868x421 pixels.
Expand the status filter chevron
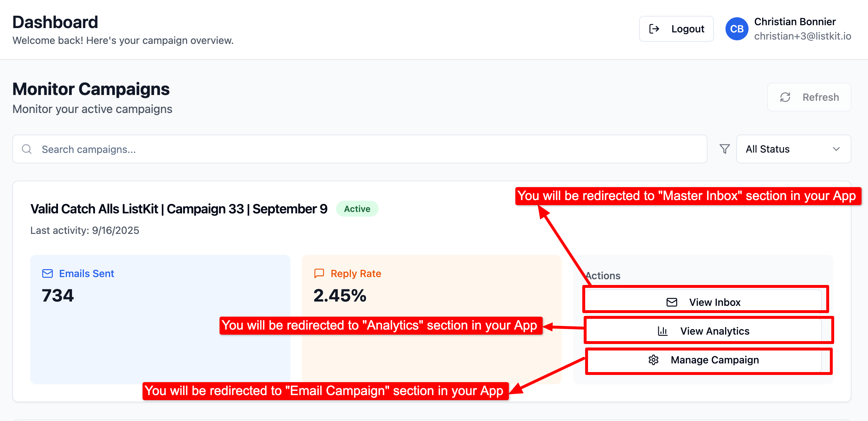[x=836, y=149]
